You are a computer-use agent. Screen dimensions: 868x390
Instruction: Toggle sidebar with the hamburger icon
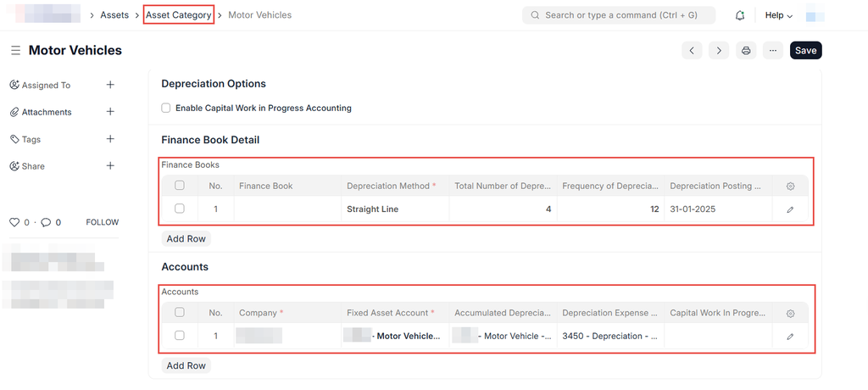tap(15, 51)
